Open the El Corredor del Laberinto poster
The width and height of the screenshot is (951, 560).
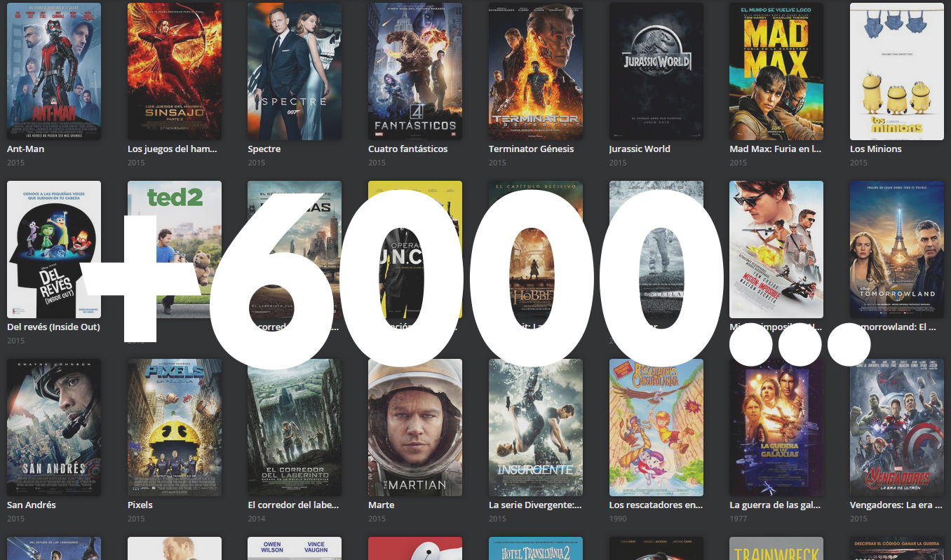click(x=295, y=428)
